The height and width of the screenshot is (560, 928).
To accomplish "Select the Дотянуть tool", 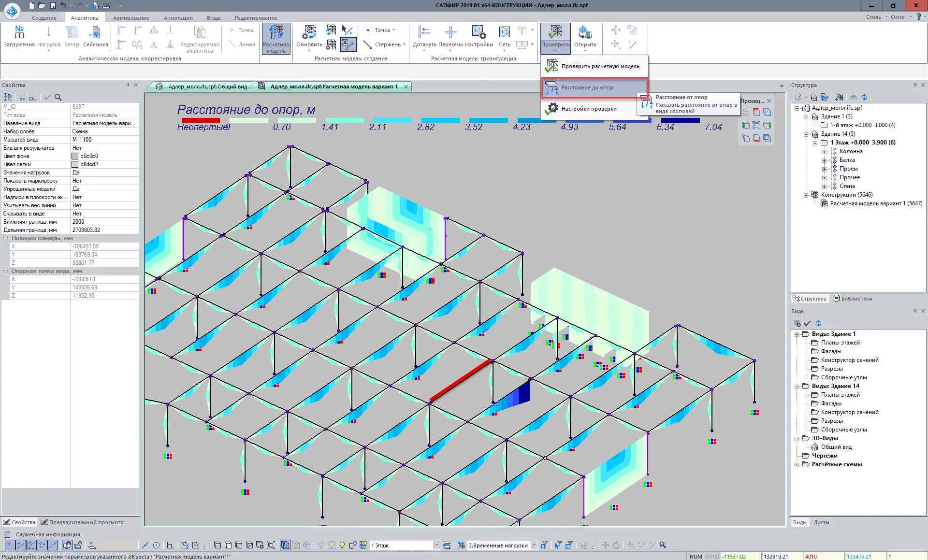I will pos(424,33).
